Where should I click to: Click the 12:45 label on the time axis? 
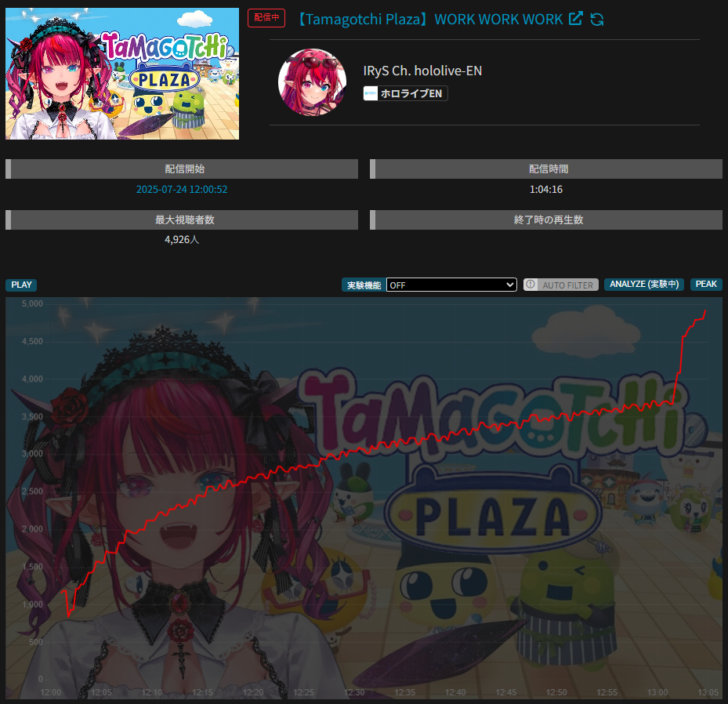click(506, 692)
